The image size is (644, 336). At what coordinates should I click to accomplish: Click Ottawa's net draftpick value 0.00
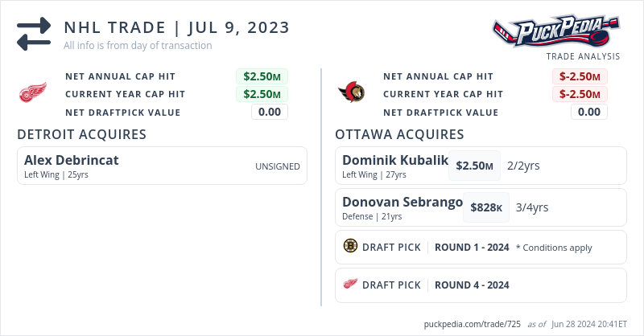588,112
